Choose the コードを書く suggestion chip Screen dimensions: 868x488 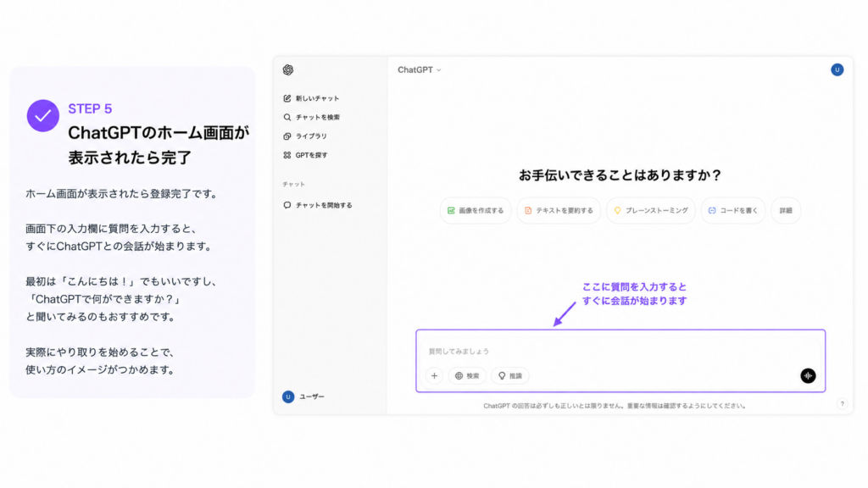tap(733, 211)
